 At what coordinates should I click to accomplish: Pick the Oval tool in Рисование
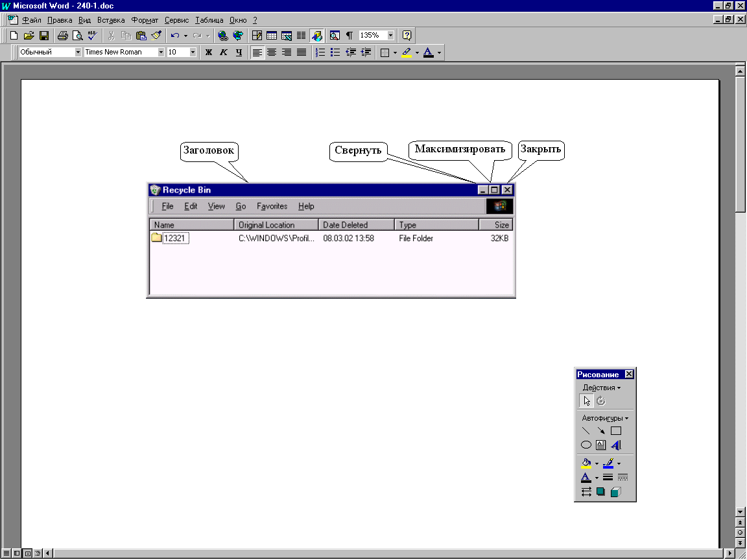pos(586,445)
